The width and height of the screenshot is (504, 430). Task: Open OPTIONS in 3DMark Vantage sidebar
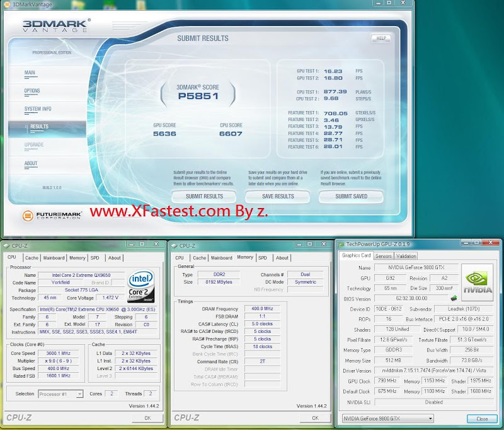pos(32,91)
